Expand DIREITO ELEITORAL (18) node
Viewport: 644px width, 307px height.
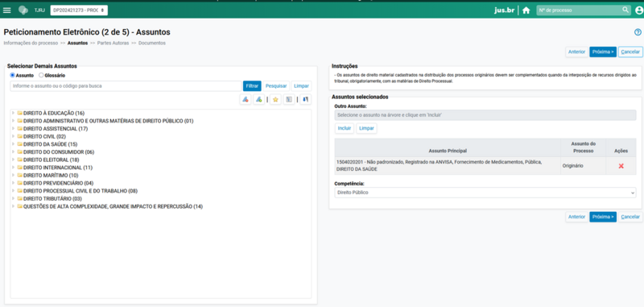coord(14,160)
